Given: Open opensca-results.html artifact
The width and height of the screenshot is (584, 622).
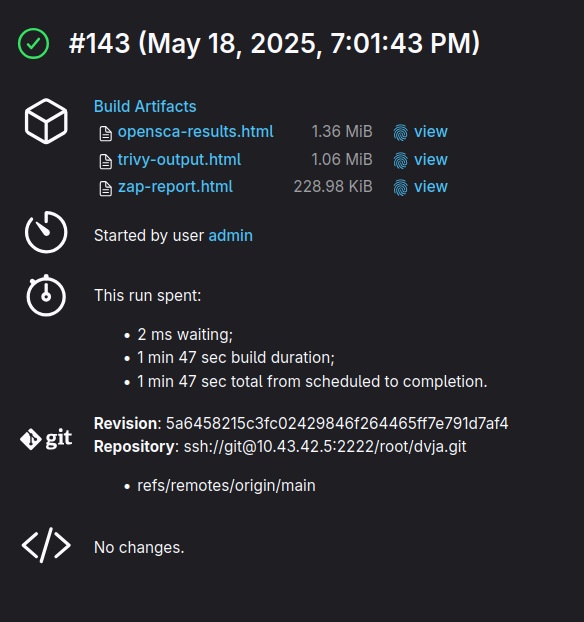Looking at the screenshot, I should (196, 132).
